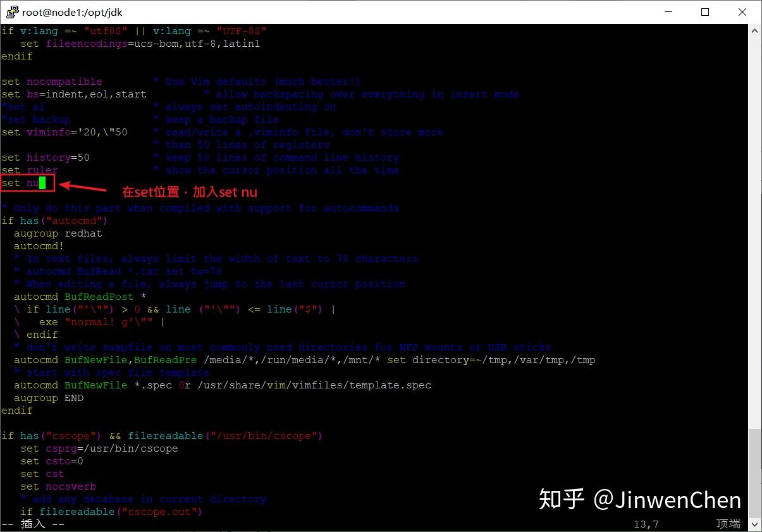Click the scrollbar up arrow

coord(755,29)
